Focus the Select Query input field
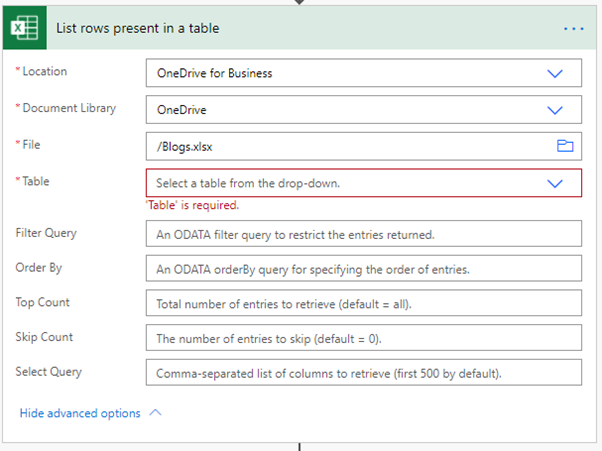 364,372
